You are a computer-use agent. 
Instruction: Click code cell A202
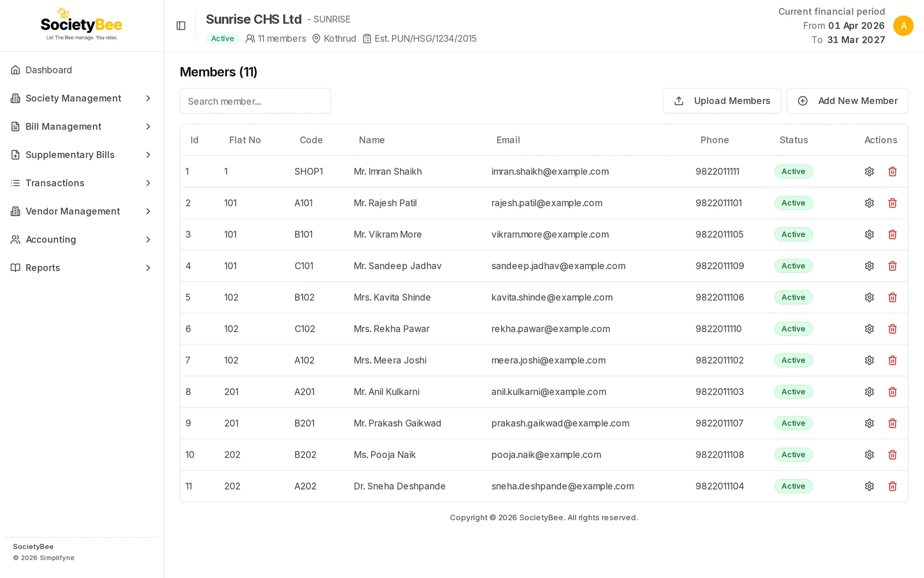305,486
